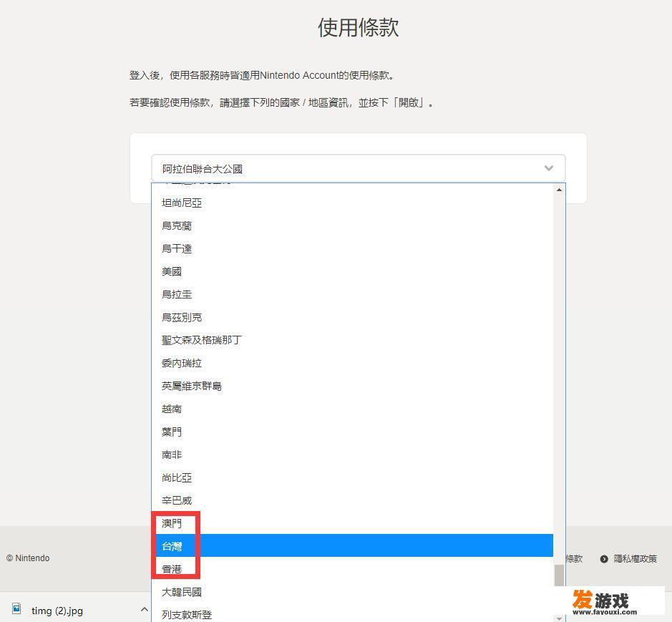
Task: Open the country dropdown showing 阿拉伯聯合大公國
Action: tap(359, 168)
